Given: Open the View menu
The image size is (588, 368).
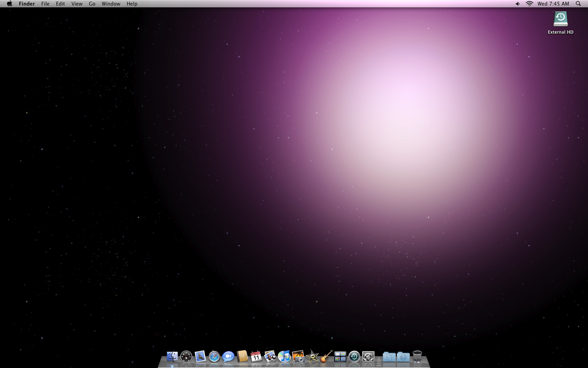Looking at the screenshot, I should 77,4.
